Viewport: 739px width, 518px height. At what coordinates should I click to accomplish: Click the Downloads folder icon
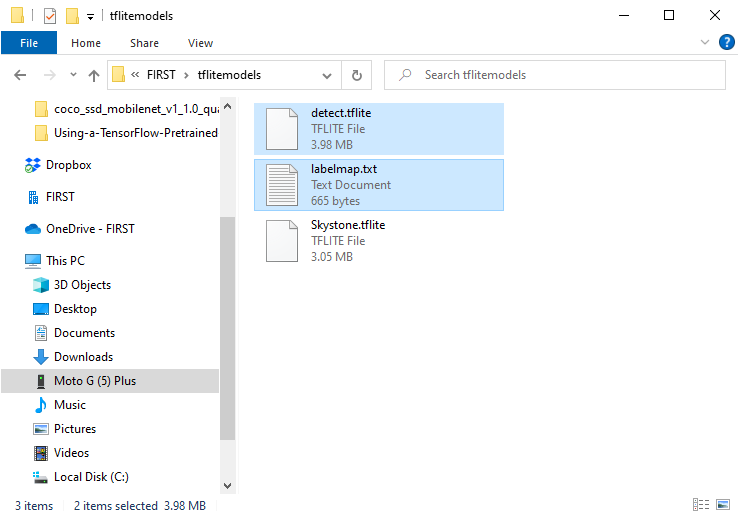pos(41,357)
